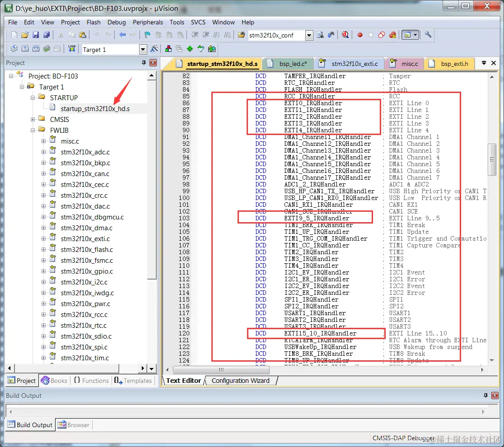
Task: Insert a bookmark with flag icon
Action: point(147,35)
